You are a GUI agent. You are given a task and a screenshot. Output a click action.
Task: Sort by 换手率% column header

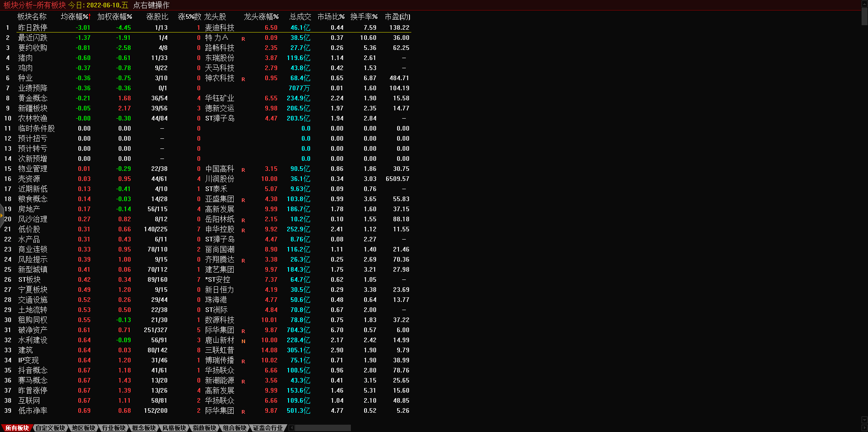click(x=364, y=16)
